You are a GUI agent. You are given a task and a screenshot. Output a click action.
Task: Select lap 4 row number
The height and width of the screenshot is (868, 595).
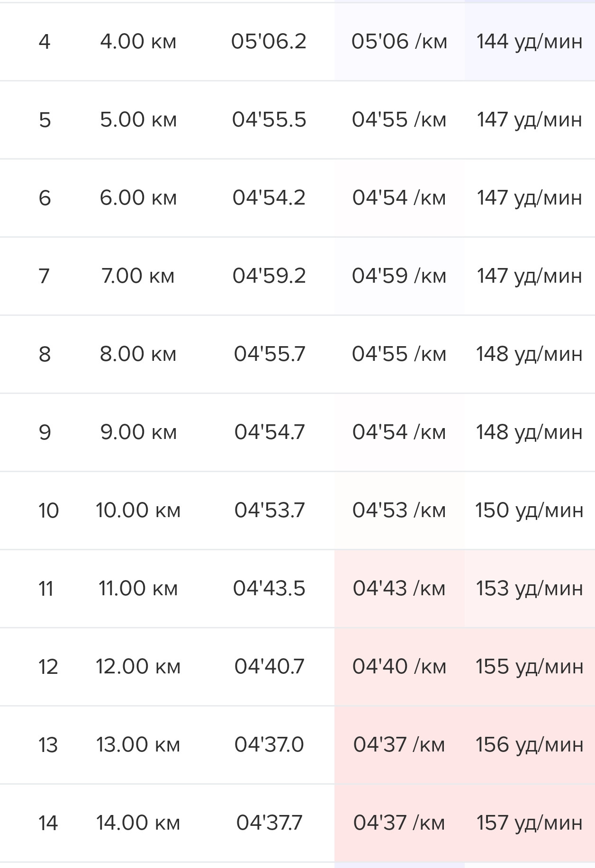point(45,42)
